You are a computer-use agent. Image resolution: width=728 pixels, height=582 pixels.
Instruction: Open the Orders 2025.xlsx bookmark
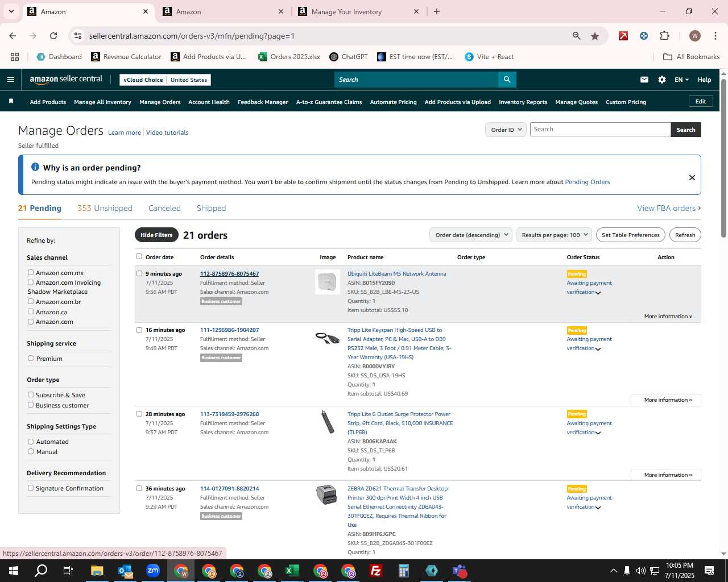(x=289, y=57)
